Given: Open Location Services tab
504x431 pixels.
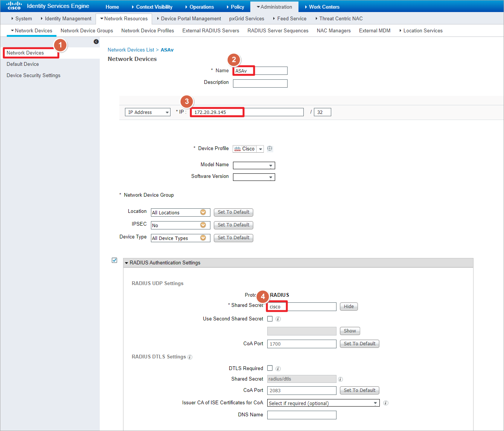Looking at the screenshot, I should (x=421, y=30).
